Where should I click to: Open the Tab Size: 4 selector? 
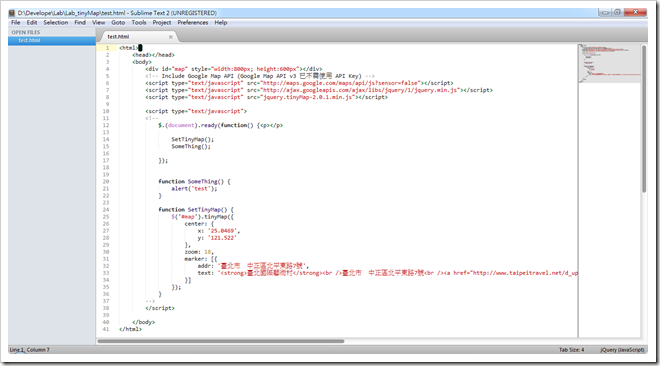tap(572, 350)
